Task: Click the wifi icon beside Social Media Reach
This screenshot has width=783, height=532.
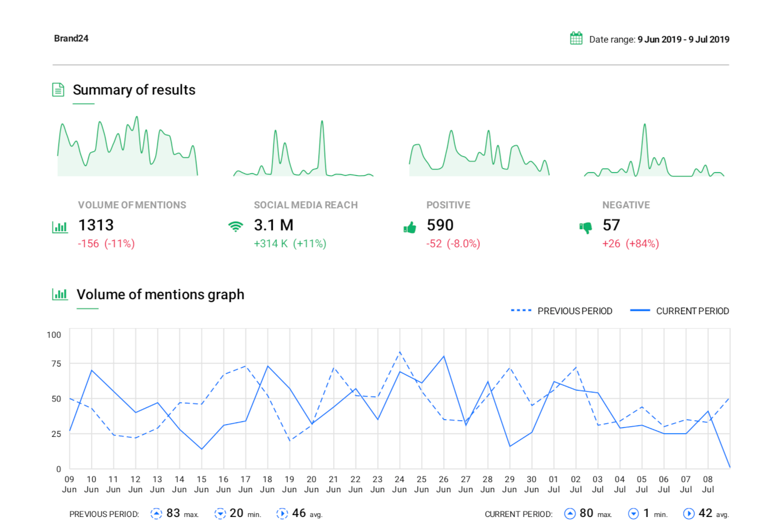Action: (x=236, y=228)
